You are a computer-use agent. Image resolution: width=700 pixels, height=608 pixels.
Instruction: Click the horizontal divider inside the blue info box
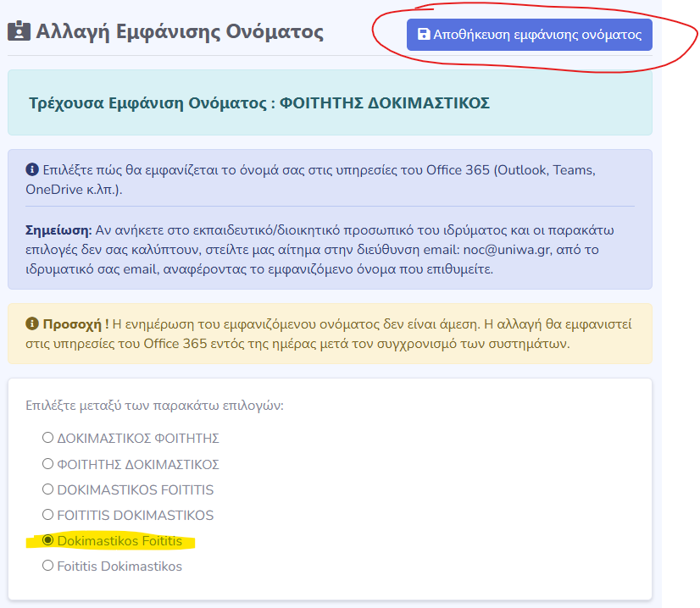330,206
